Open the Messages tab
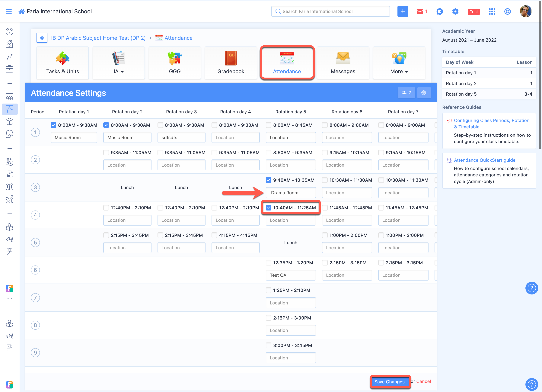 point(343,63)
